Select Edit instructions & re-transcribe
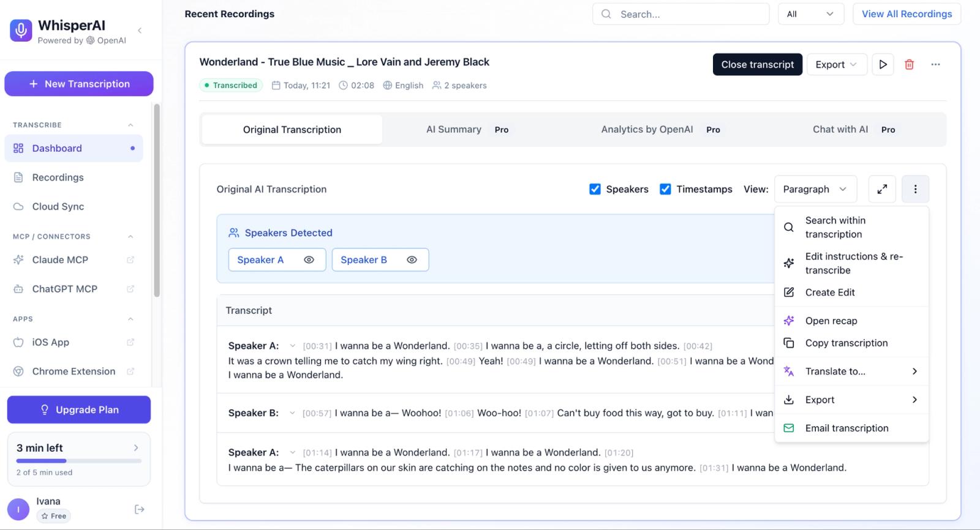Screen dimensions: 980x530 tap(851, 263)
